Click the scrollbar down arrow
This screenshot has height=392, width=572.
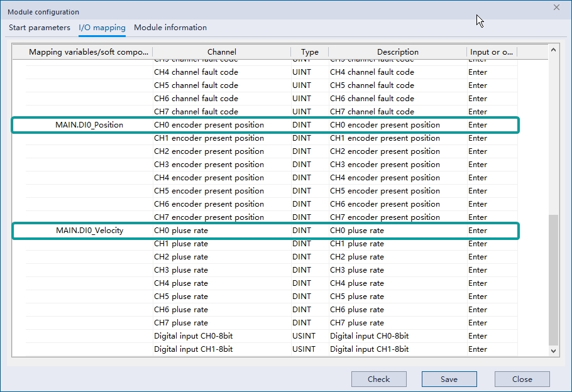point(553,351)
